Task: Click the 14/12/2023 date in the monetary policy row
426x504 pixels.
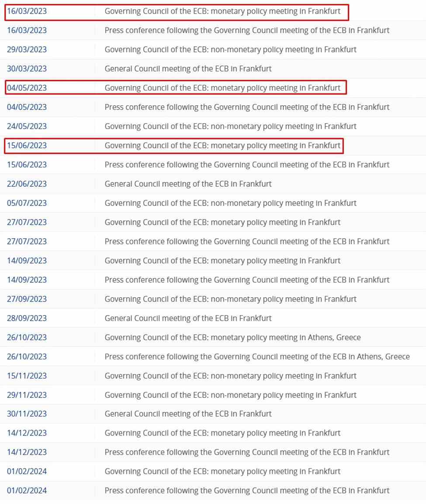Action: pyautogui.click(x=27, y=433)
